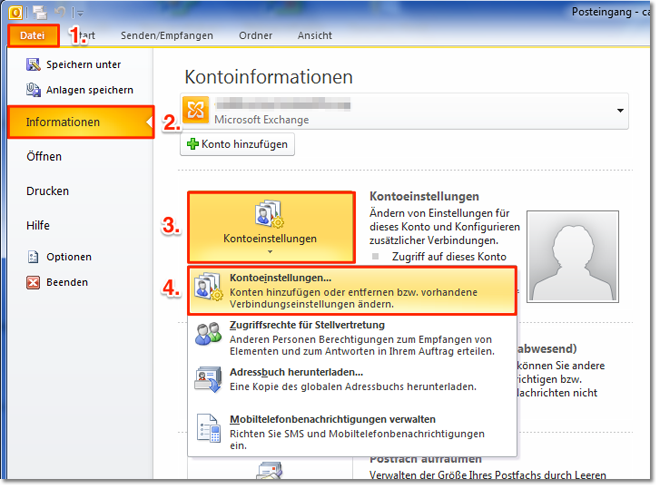
Task: Open the Microsoft Exchange account dropdown
Action: [x=620, y=111]
